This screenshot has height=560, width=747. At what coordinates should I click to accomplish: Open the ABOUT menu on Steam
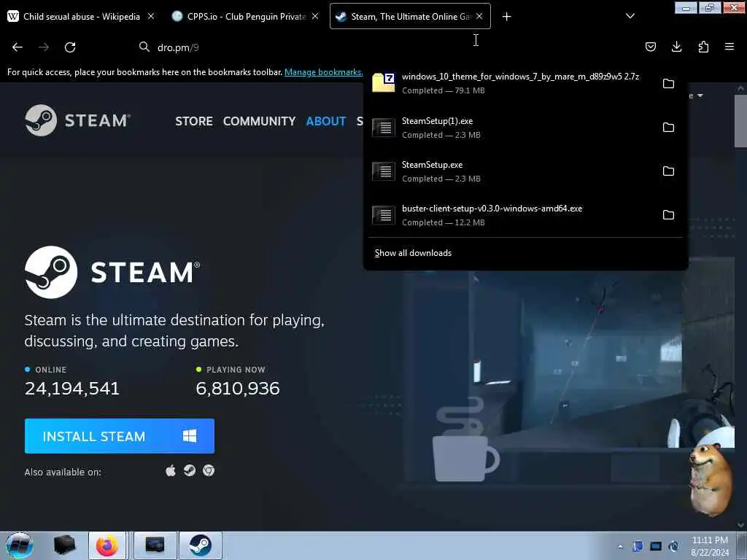(326, 121)
